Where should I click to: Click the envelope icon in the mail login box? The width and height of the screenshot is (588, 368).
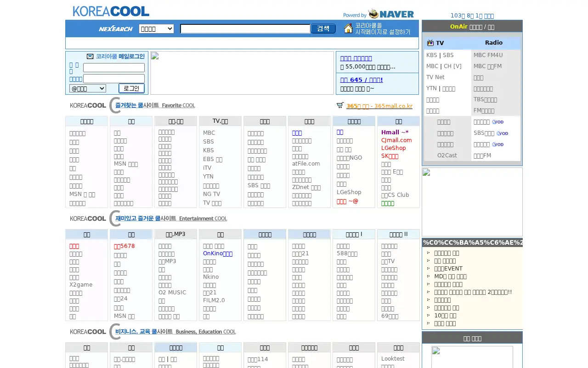[x=90, y=56]
